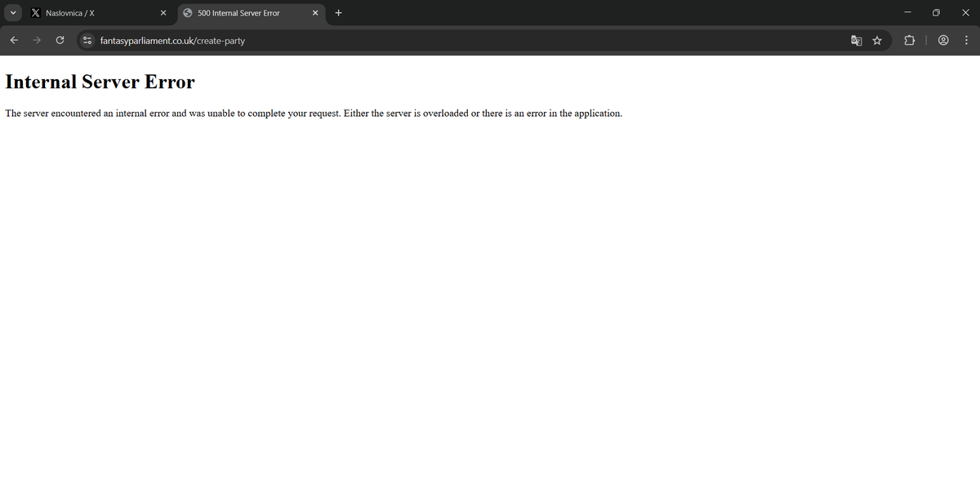Open the Extensions puzzle icon
Image resolution: width=980 pixels, height=482 pixels.
tap(909, 40)
